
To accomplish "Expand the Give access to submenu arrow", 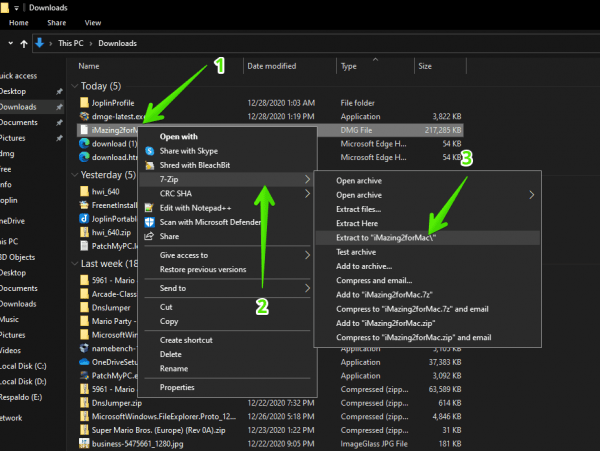I will (307, 255).
